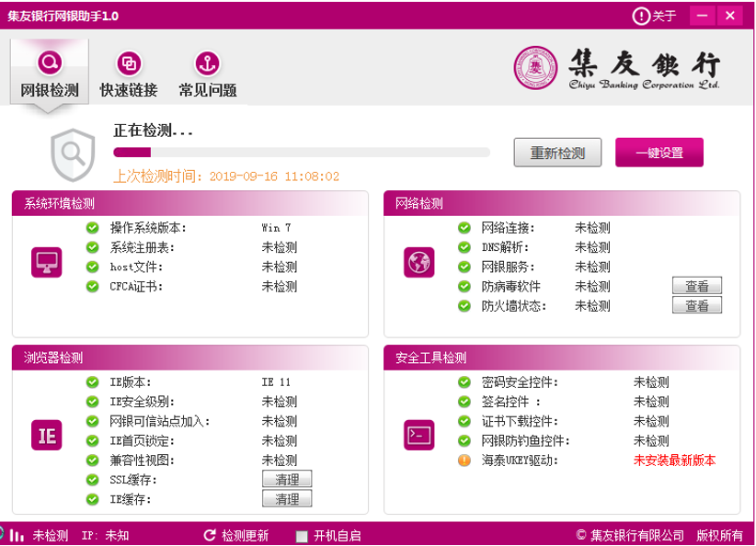Click 清理 button for IE缓存
Screen dimensions: 756x546
(287, 498)
